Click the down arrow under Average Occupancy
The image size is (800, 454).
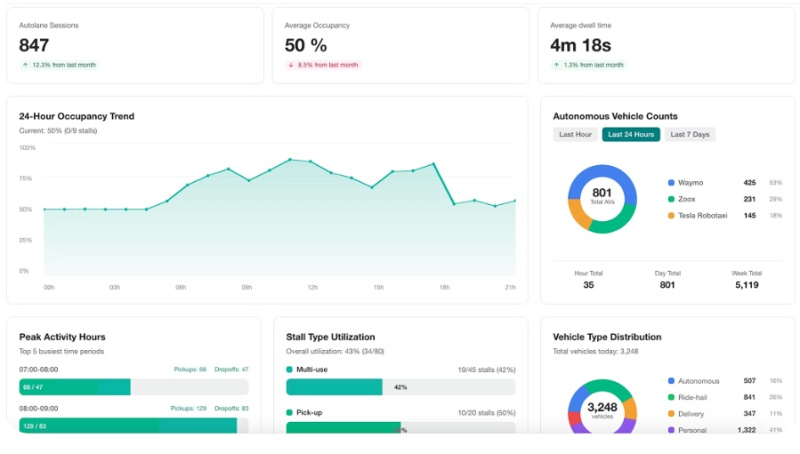tap(291, 65)
